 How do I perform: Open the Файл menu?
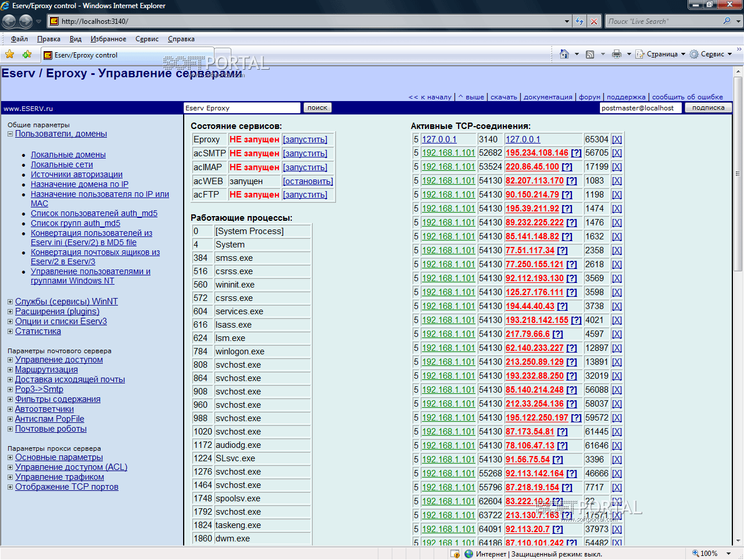pos(19,39)
